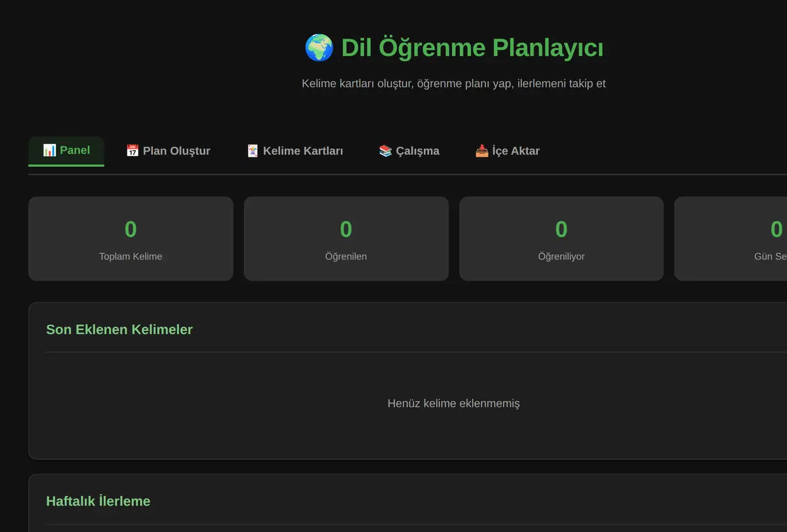787x532 pixels.
Task: Open the Plan Oluştur tab
Action: tap(168, 151)
